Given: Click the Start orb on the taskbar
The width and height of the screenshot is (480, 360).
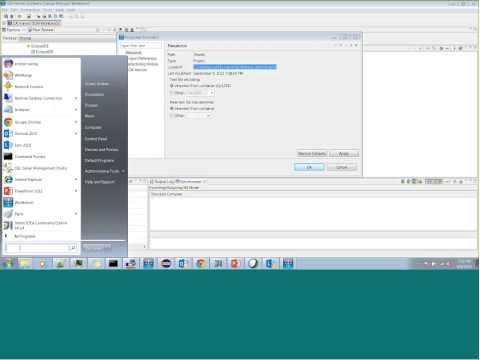Looking at the screenshot, I should tap(8, 263).
